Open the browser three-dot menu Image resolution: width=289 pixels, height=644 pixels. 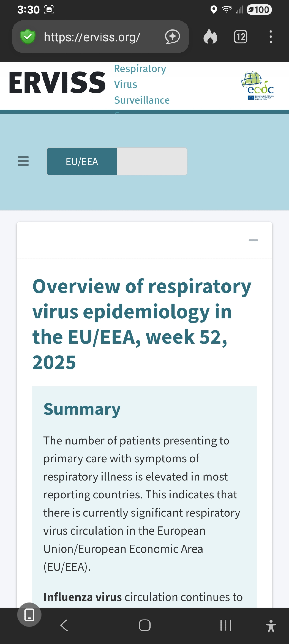[x=271, y=37]
